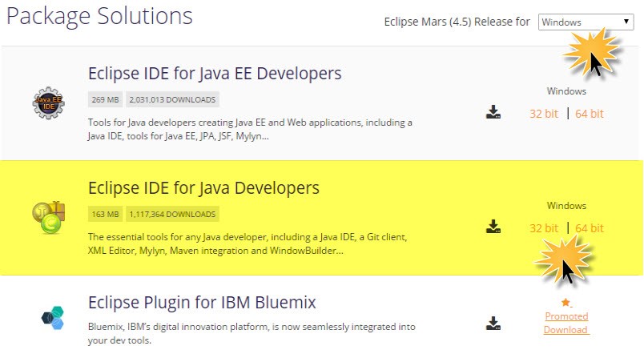Click the Promoted Download star icon
644x358 pixels.
(x=566, y=303)
